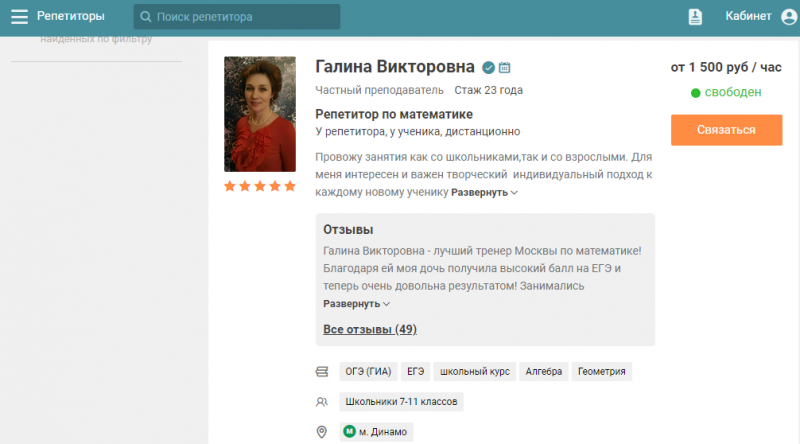Click the students group icon
Image resolution: width=800 pixels, height=444 pixels.
(x=321, y=402)
